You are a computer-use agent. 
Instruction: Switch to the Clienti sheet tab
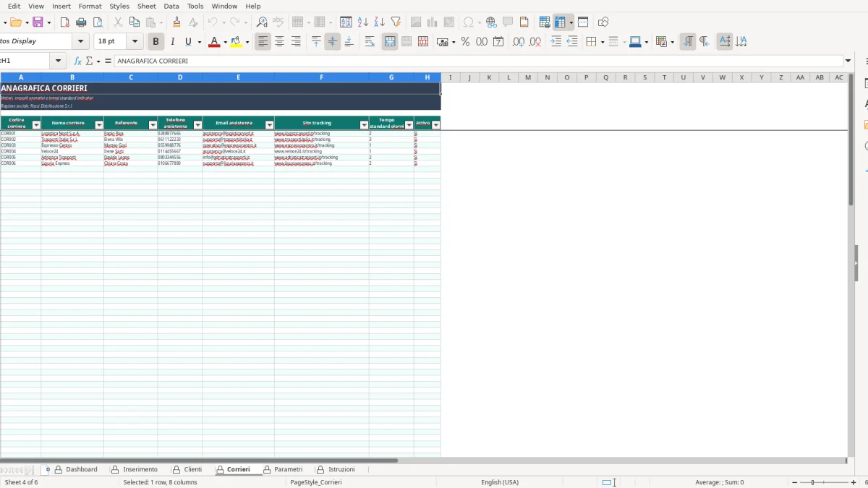(x=187, y=470)
